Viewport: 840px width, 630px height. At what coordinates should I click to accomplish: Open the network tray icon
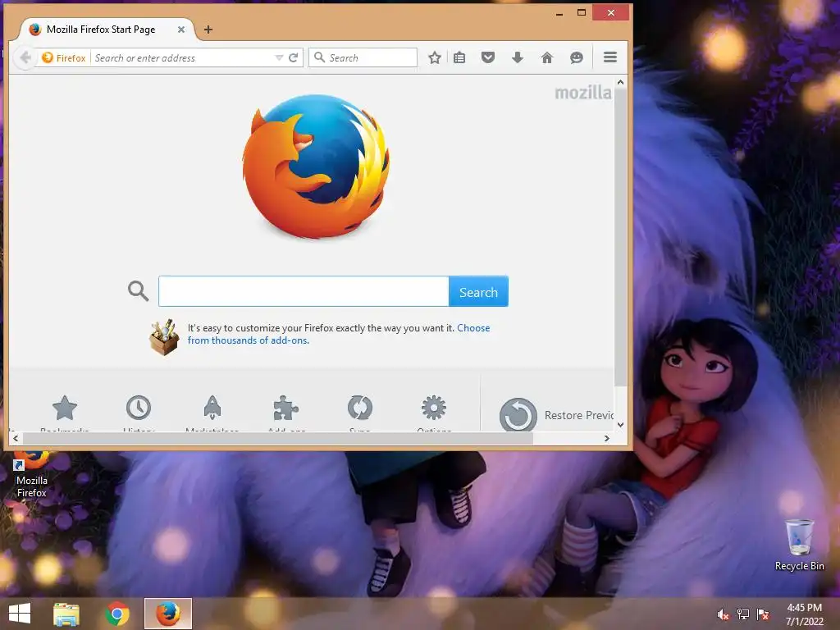743,614
